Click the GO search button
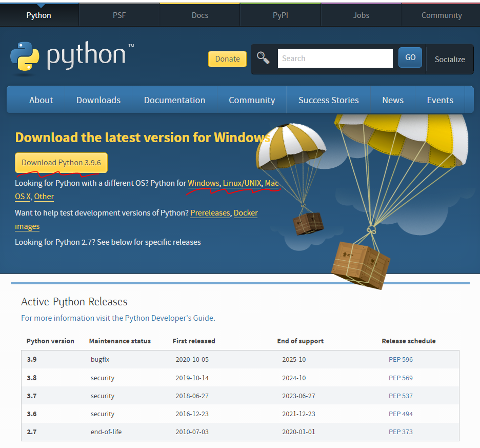Screen dimensions: 480x448 pos(410,57)
